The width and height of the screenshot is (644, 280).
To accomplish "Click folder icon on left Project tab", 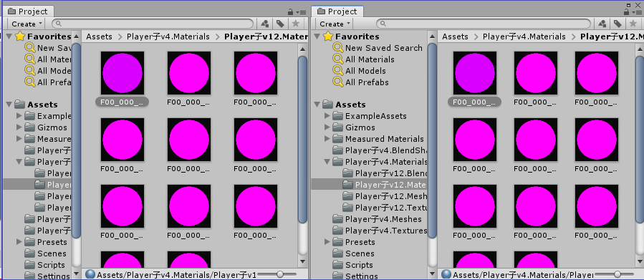I will pos(12,11).
